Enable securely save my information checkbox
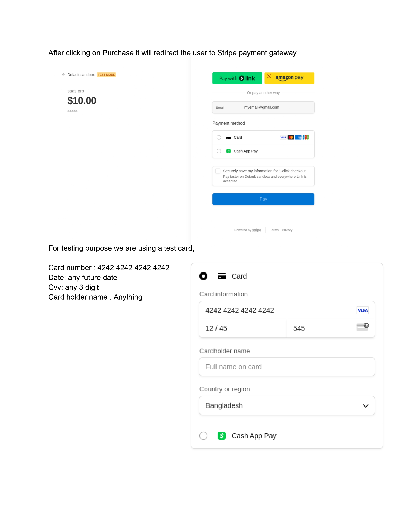411x532 pixels. 218,171
